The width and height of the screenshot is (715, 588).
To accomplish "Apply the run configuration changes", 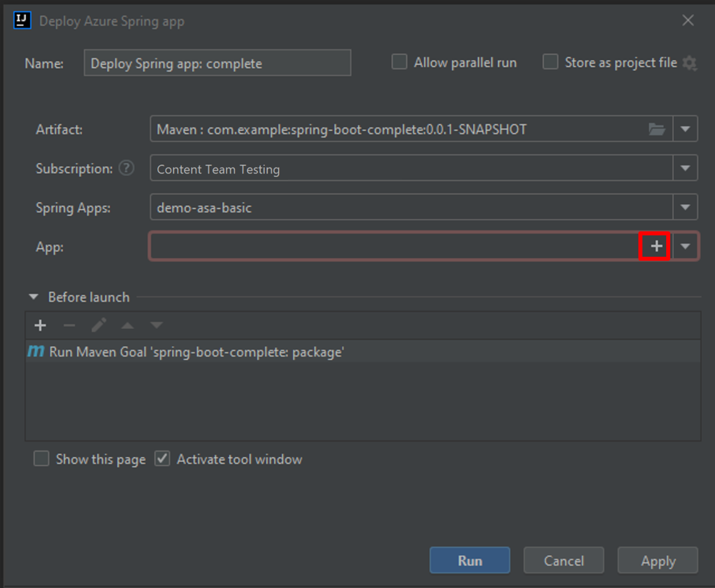I will (657, 560).
